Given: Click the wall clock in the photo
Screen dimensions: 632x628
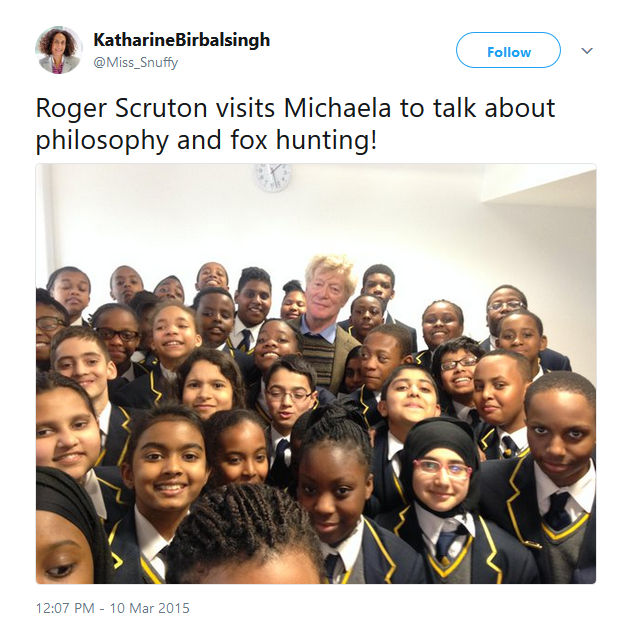Looking at the screenshot, I should click(x=272, y=177).
